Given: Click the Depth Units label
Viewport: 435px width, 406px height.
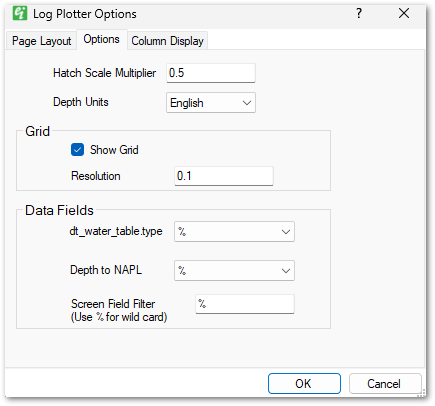Looking at the screenshot, I should (x=81, y=102).
